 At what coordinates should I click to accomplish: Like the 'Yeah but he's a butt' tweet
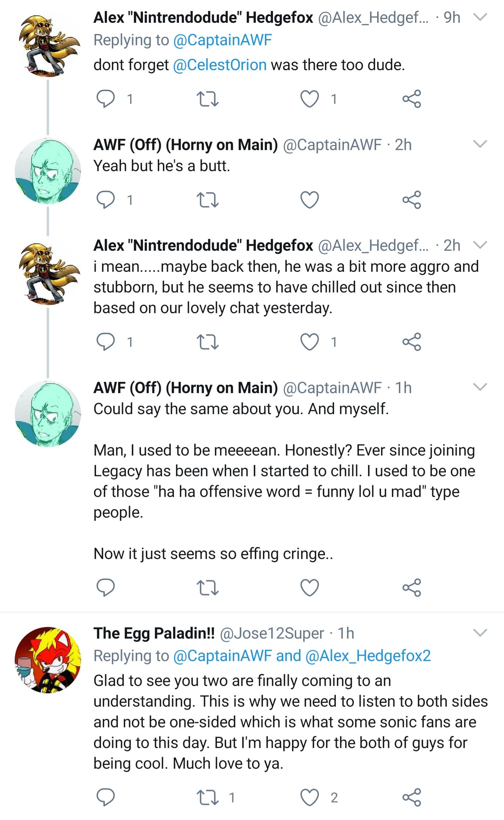tap(310, 200)
